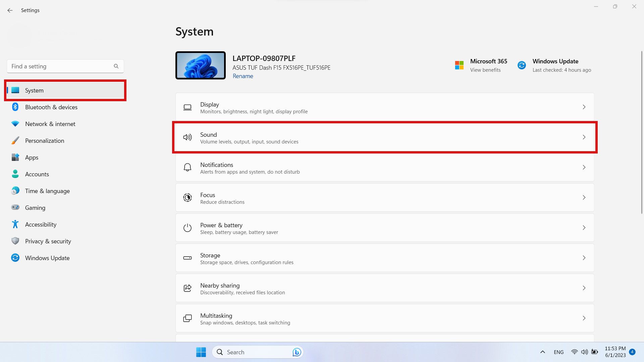Click the Focus target icon
The width and height of the screenshot is (644, 362).
187,197
